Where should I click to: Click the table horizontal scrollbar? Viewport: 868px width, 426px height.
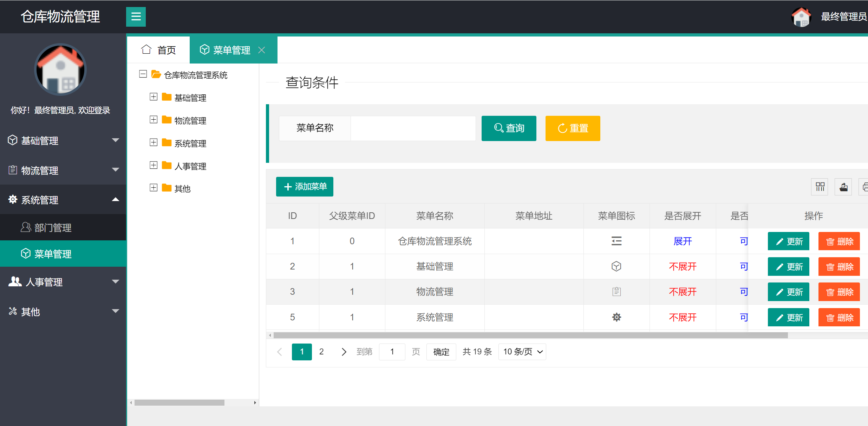tap(530, 335)
